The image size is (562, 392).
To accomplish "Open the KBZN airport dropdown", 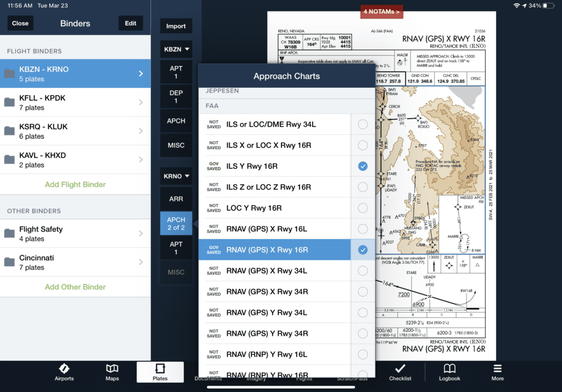I will click(x=176, y=49).
